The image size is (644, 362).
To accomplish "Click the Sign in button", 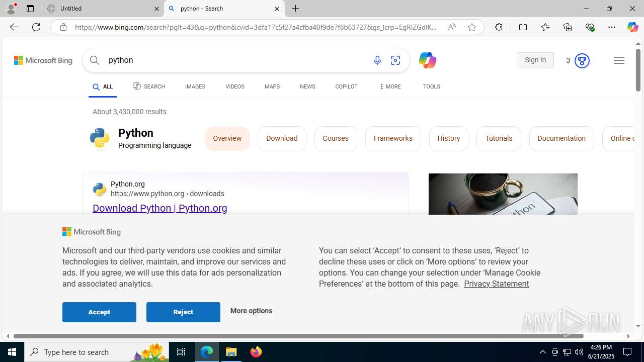I will (535, 60).
